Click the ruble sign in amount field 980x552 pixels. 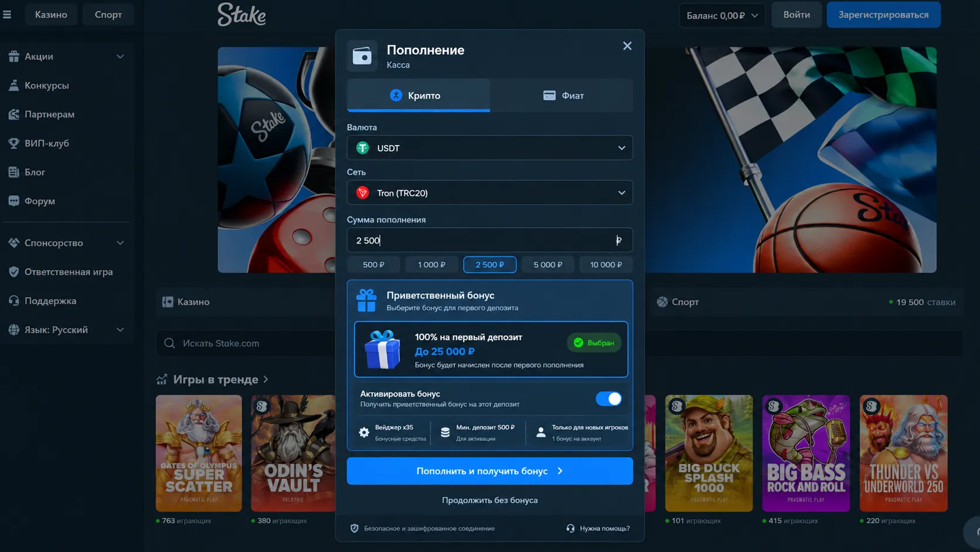point(618,241)
